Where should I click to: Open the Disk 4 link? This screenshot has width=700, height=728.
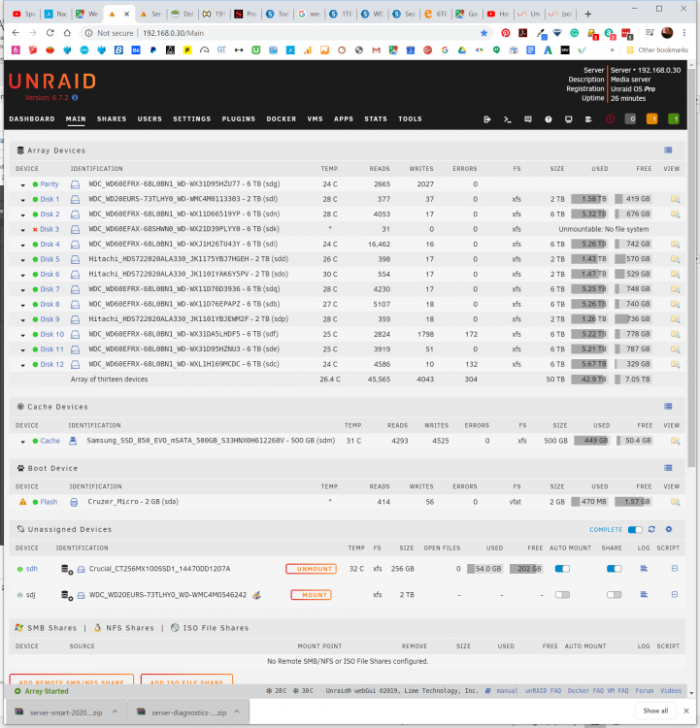coord(50,245)
